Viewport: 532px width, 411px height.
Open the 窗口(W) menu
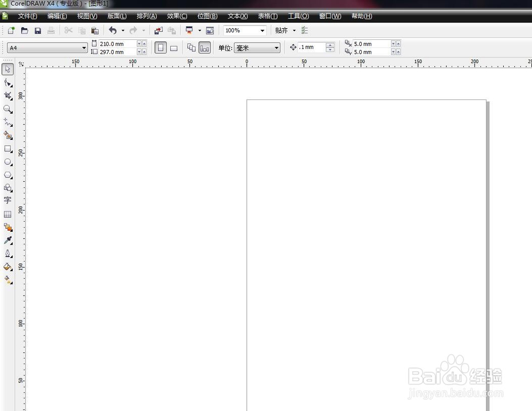coord(330,16)
